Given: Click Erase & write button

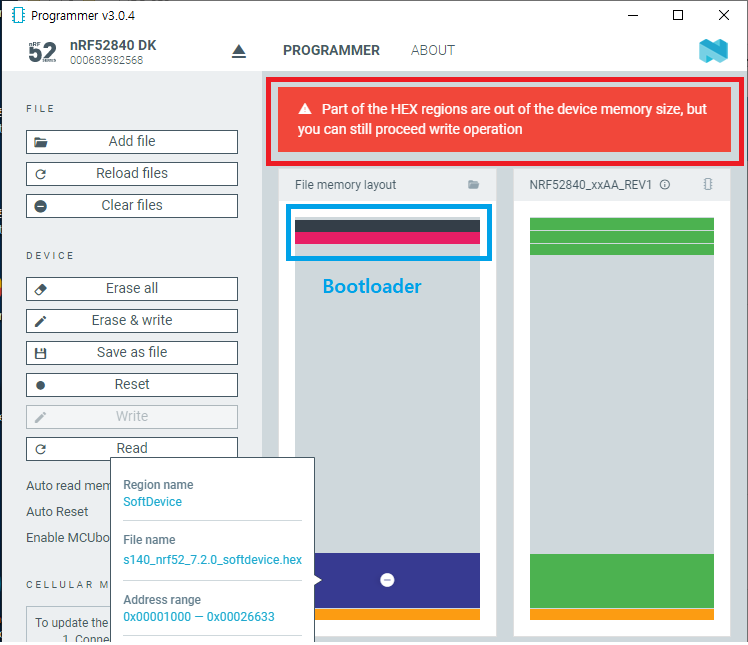Looking at the screenshot, I should pyautogui.click(x=132, y=321).
